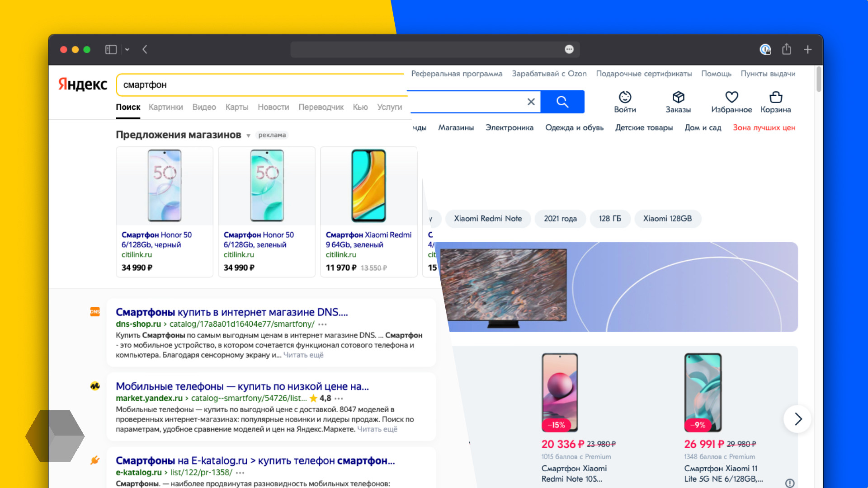
Task: Open the Одежда и обувь menu item
Action: (x=574, y=128)
